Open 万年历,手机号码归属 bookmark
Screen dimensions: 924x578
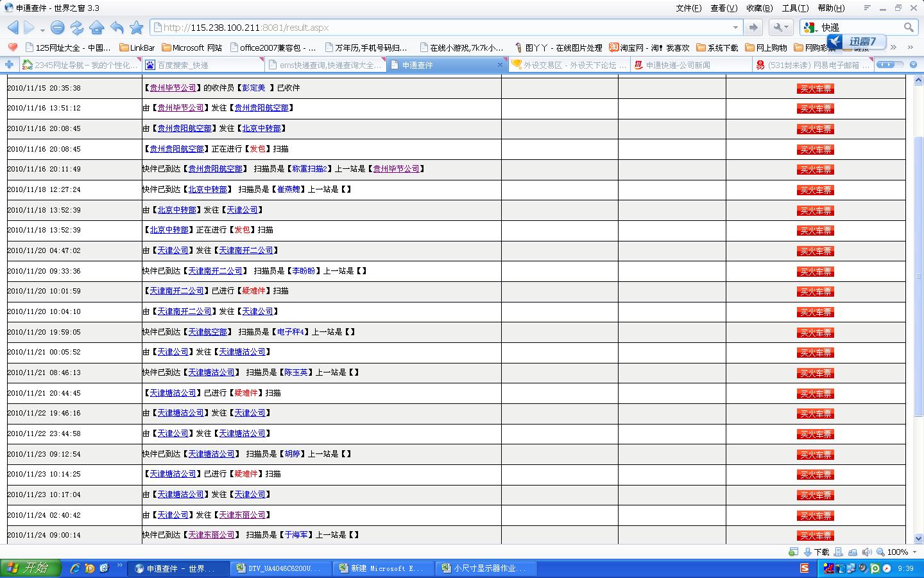click(x=366, y=48)
